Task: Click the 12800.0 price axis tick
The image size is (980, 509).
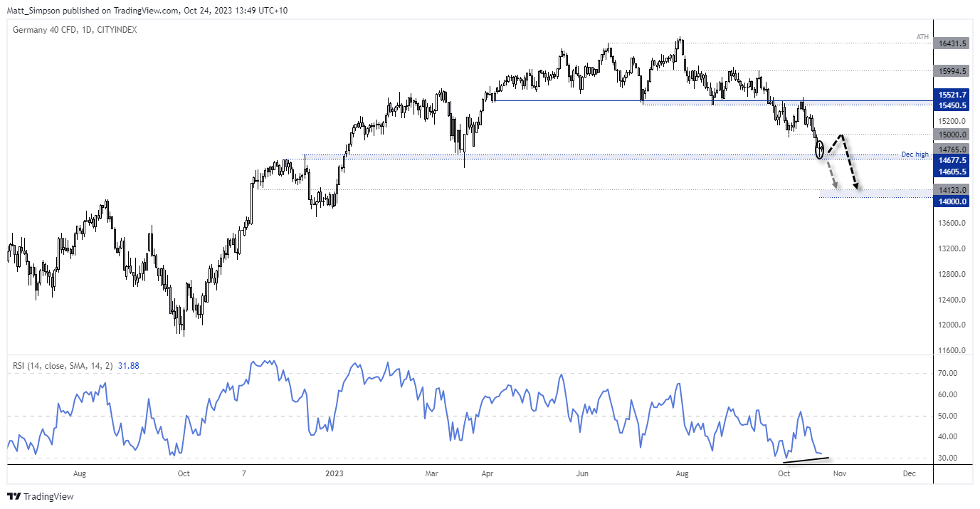Action: click(x=953, y=274)
